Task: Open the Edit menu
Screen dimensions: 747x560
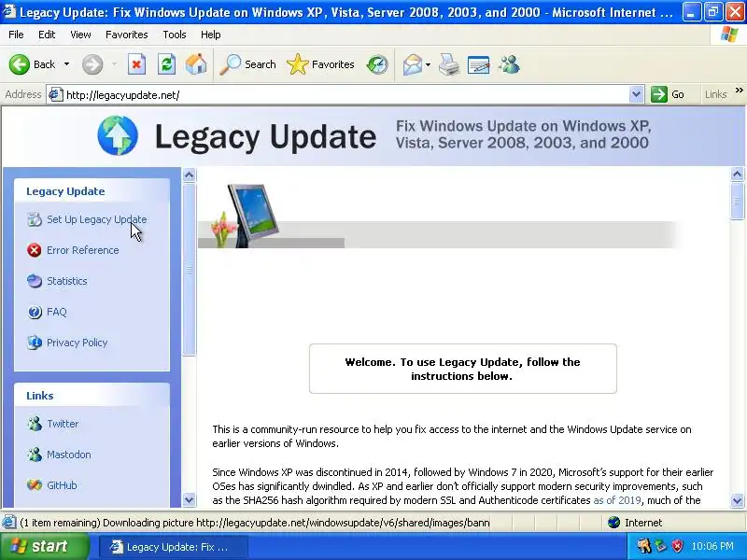Action: tap(47, 35)
